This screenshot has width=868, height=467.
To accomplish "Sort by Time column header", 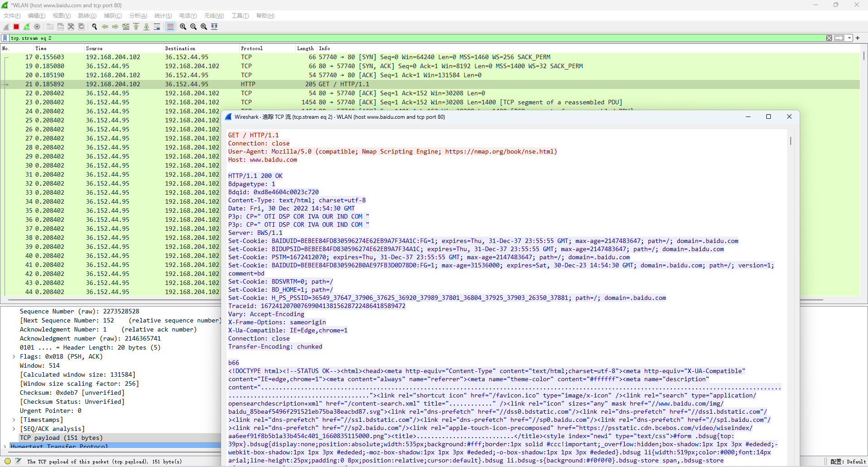I will click(x=59, y=48).
